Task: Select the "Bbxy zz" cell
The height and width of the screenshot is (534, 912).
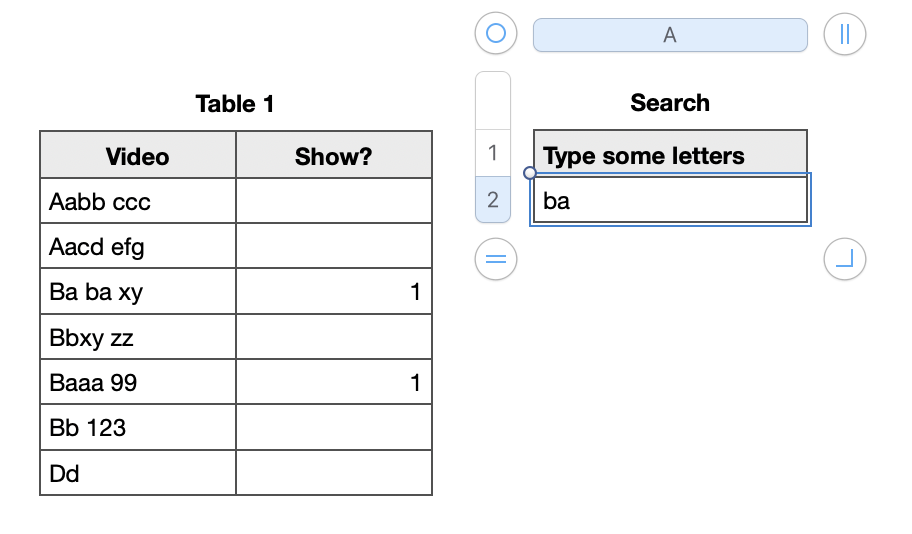Action: 138,338
